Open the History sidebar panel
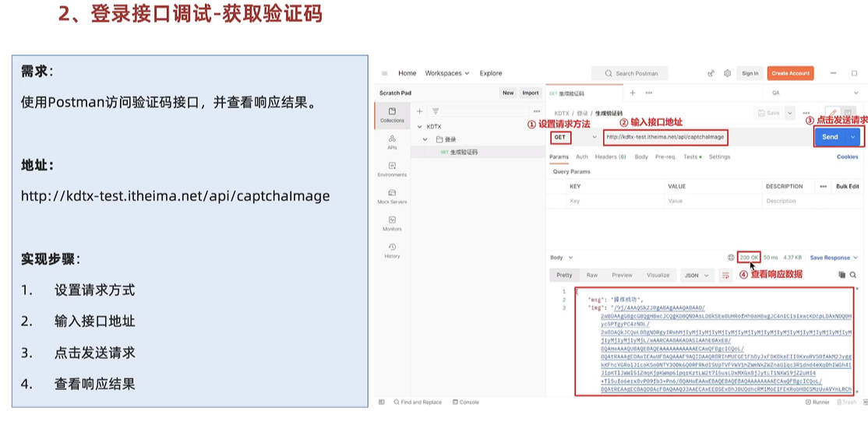Screen dimensions: 868x425 tap(392, 251)
